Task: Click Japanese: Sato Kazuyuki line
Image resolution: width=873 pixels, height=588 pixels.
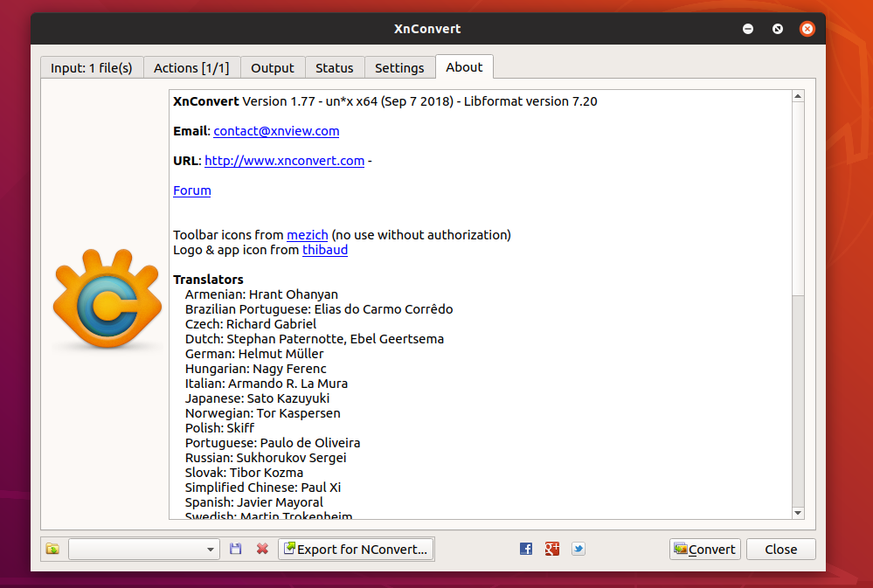Action: (x=257, y=398)
